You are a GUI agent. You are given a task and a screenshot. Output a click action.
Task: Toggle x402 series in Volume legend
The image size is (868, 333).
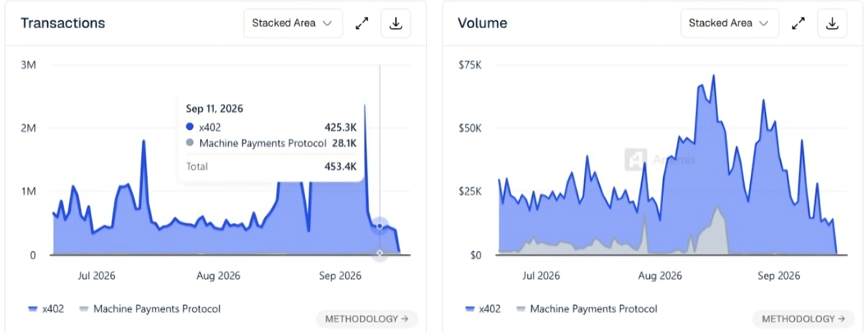483,309
